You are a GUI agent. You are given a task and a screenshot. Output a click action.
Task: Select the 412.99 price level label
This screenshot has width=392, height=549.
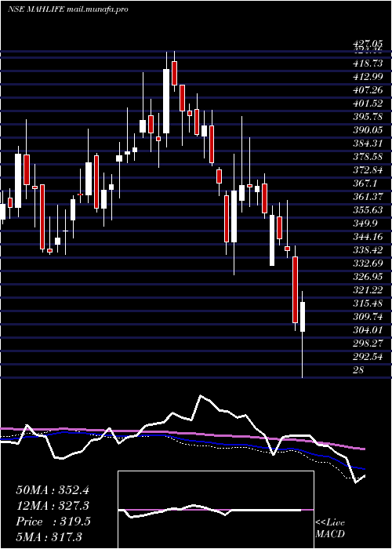click(368, 77)
